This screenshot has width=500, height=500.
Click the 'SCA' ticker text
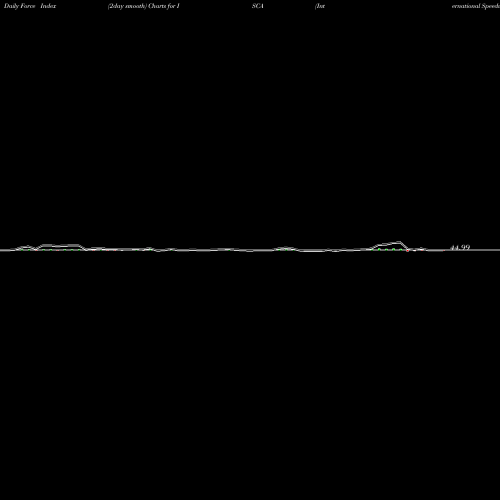tap(258, 6)
